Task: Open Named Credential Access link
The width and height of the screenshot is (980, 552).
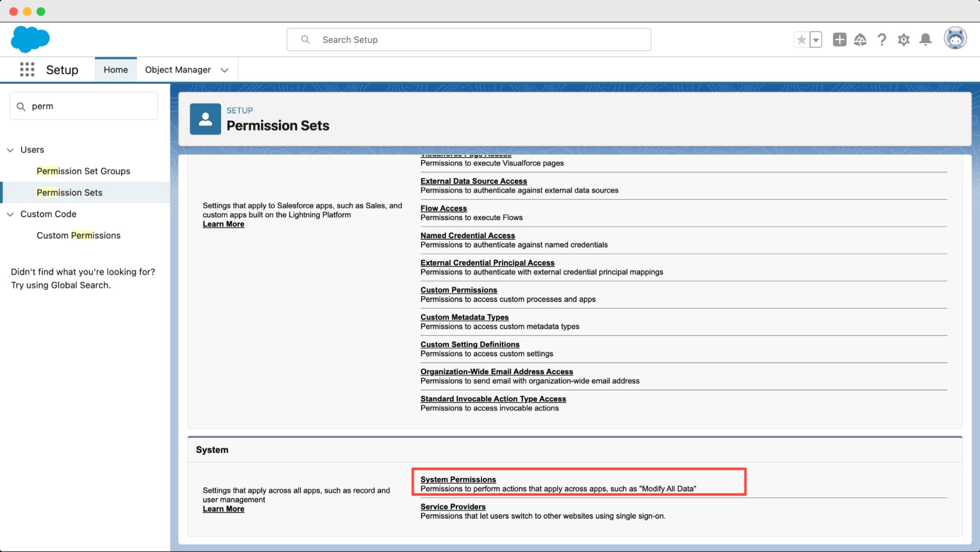Action: click(x=468, y=235)
